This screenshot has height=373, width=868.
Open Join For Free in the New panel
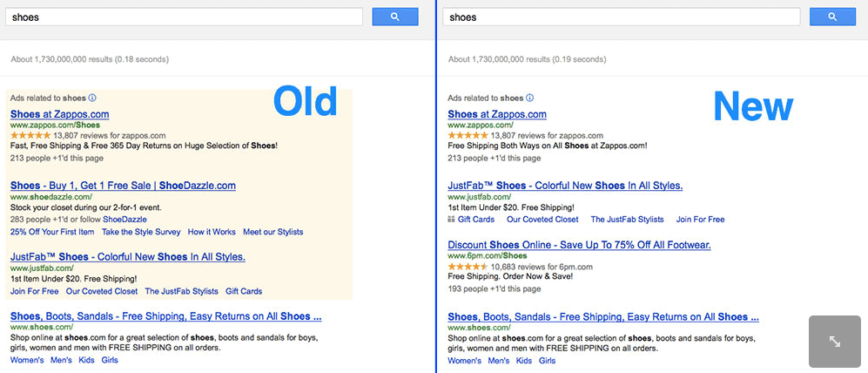tap(700, 220)
